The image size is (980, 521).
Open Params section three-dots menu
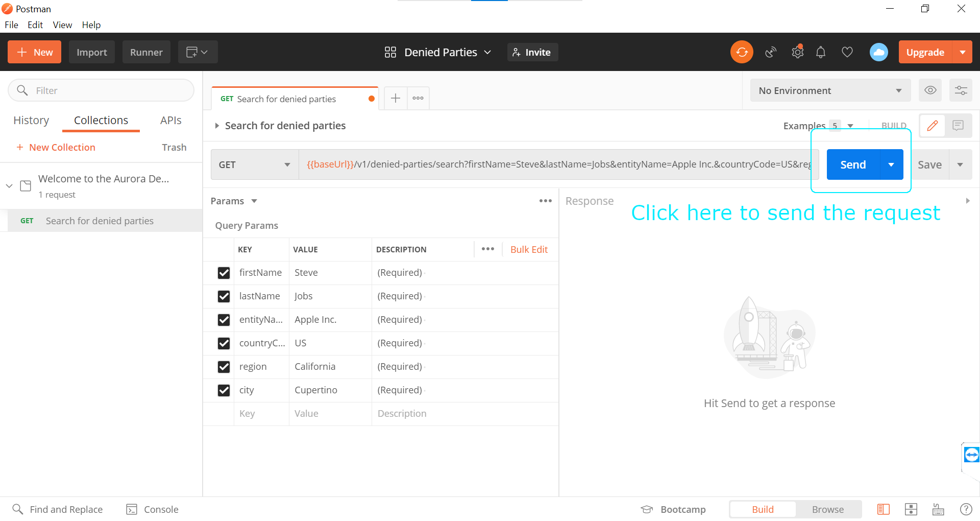(545, 201)
